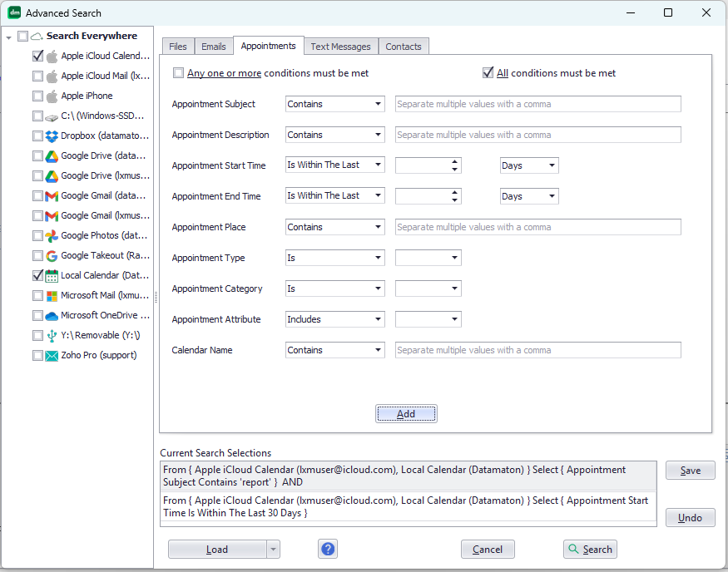
Task: Click the Zoho Pro envelope icon
Action: coord(50,355)
